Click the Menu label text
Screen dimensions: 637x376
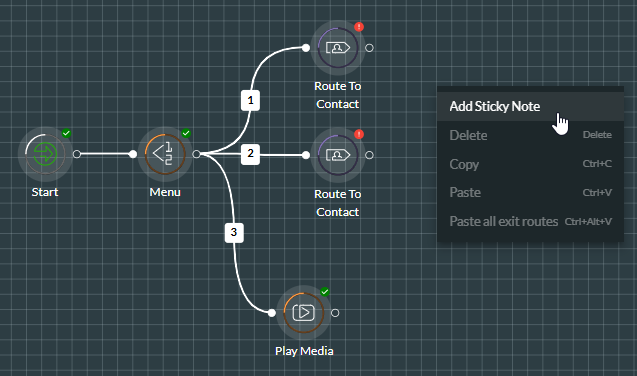click(165, 192)
